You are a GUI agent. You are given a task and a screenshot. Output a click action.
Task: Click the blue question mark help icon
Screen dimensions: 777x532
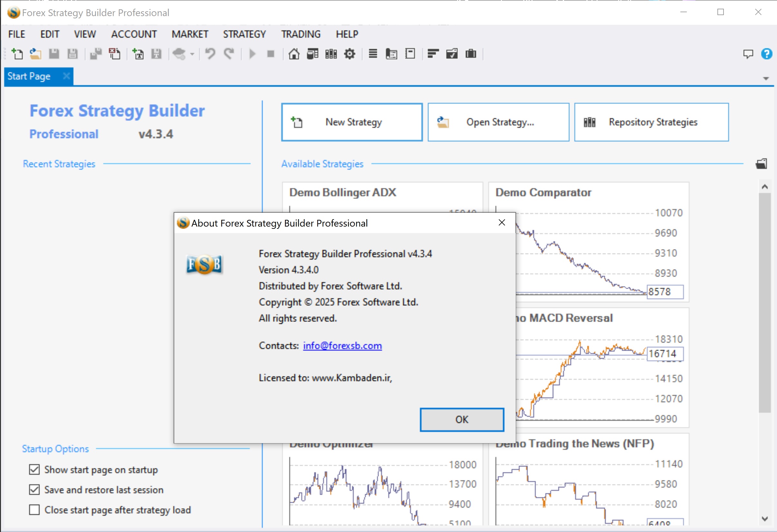pos(767,54)
